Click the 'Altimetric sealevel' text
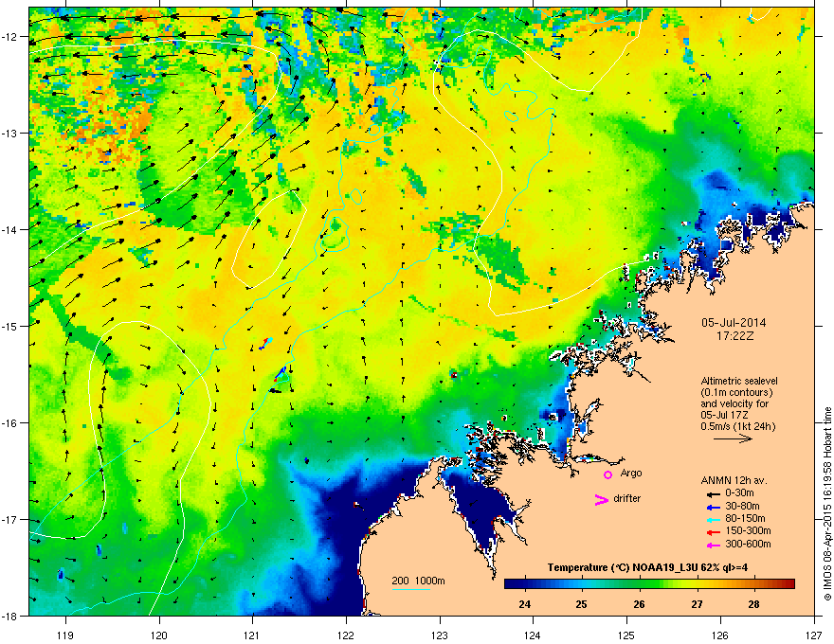 pyautogui.click(x=739, y=381)
